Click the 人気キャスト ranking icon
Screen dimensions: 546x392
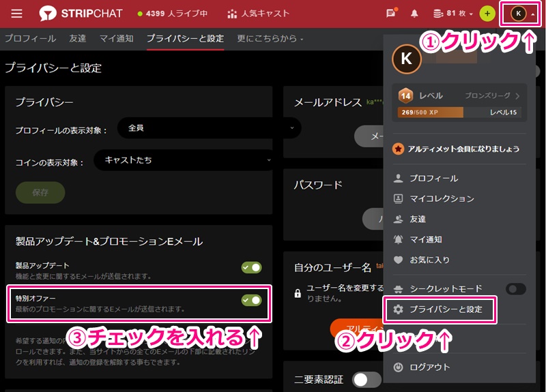coord(232,14)
